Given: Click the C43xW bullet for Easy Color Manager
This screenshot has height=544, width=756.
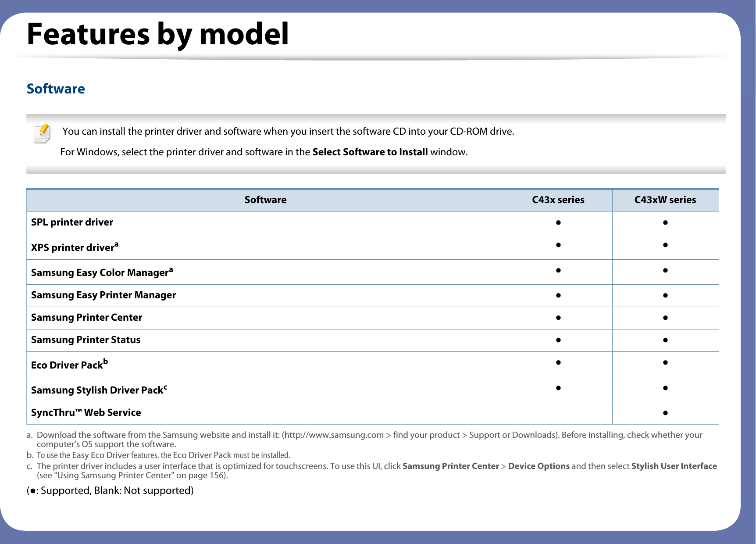Looking at the screenshot, I should (665, 270).
